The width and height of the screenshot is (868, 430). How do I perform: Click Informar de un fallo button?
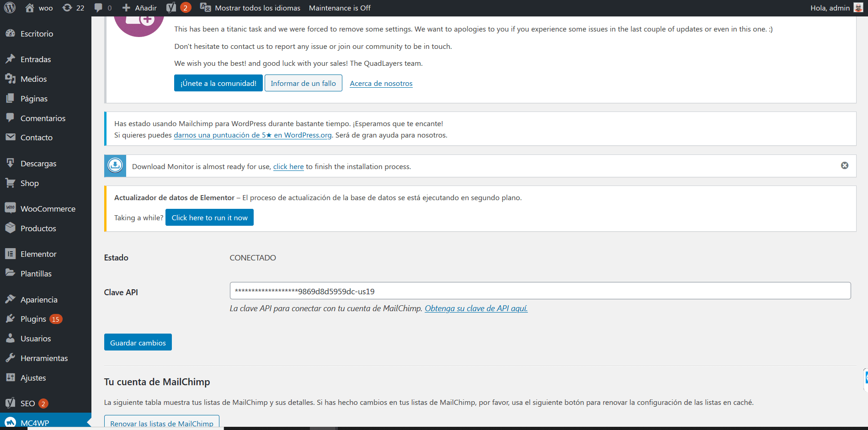click(304, 83)
